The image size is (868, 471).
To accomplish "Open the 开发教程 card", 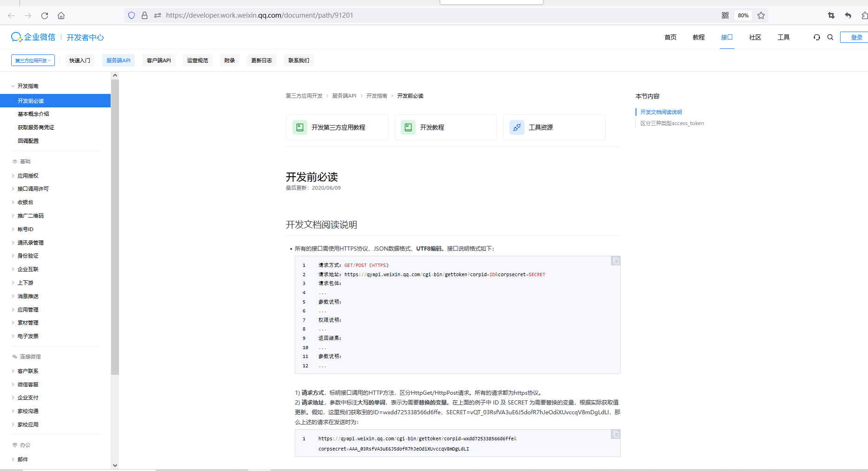I will click(446, 127).
